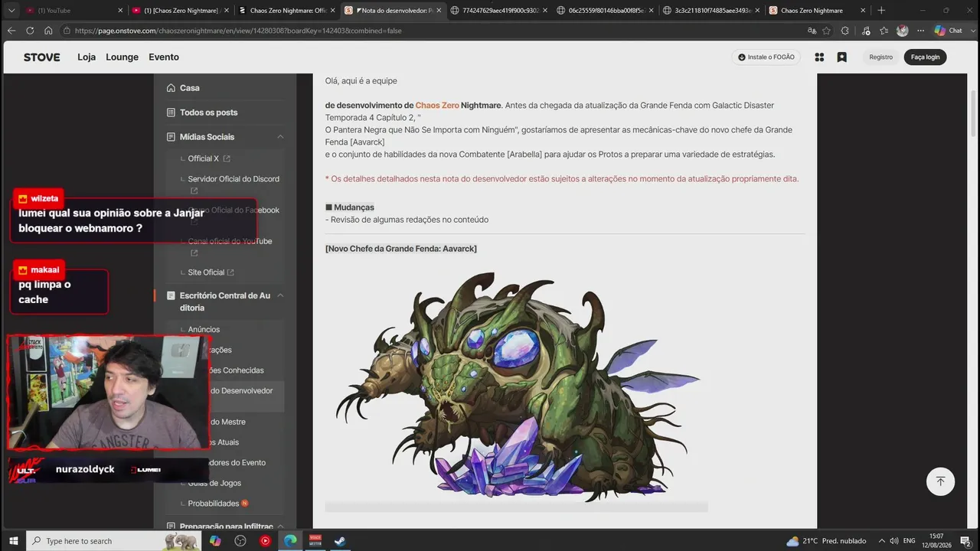Open the STOVE bookmark icon
Image resolution: width=980 pixels, height=551 pixels.
[841, 57]
